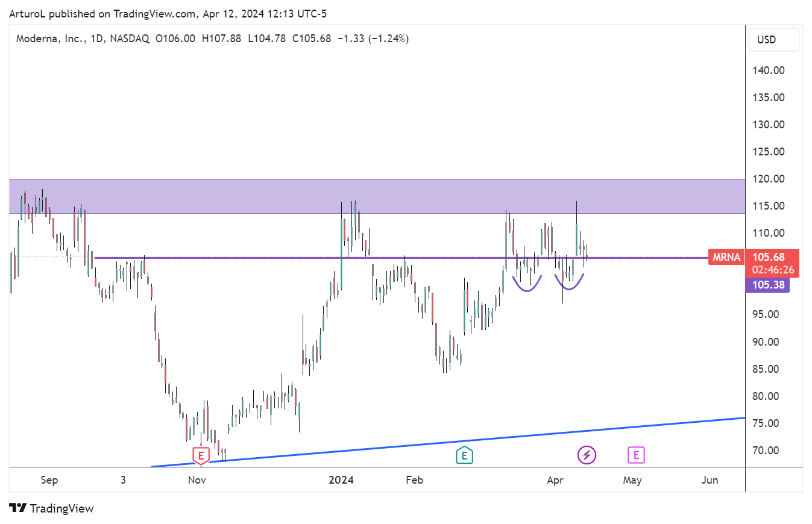Click the Nov label on time axis
Image resolution: width=812 pixels, height=524 pixels.
[x=197, y=480]
